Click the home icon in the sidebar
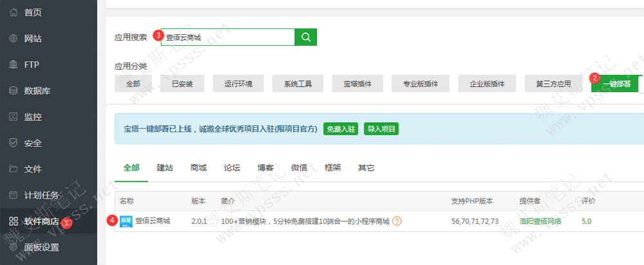 click(14, 13)
